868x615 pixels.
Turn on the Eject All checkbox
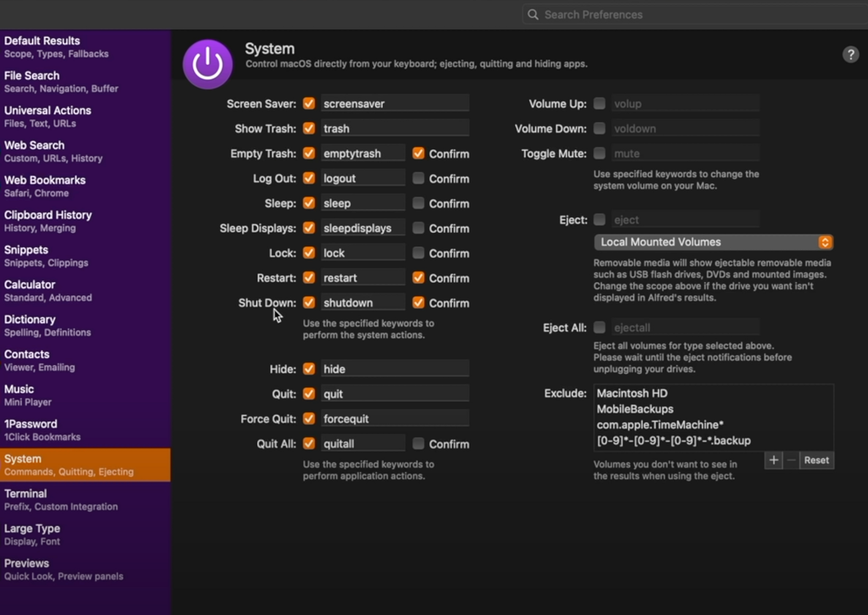pyautogui.click(x=599, y=327)
